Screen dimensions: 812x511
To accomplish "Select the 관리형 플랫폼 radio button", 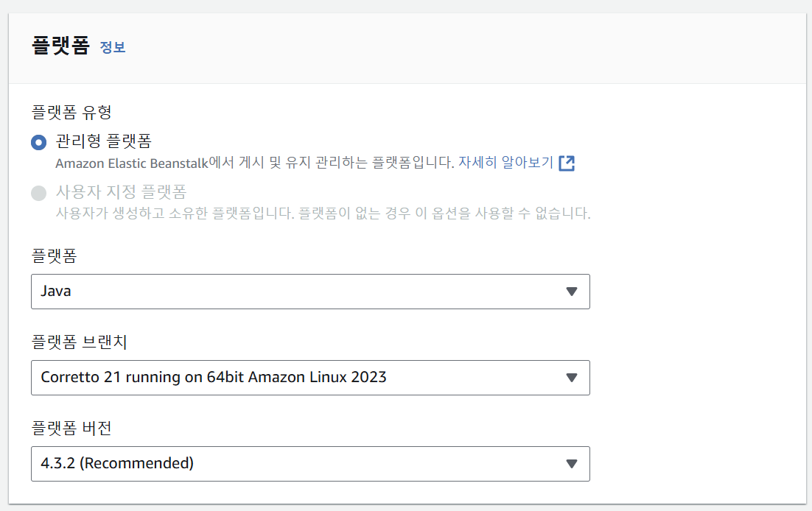I will tap(38, 143).
